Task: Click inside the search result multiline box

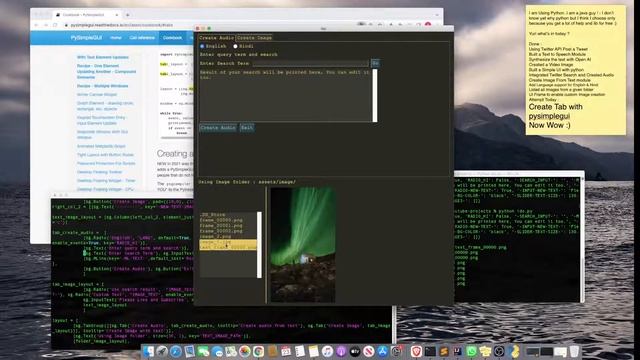Action: (286, 95)
